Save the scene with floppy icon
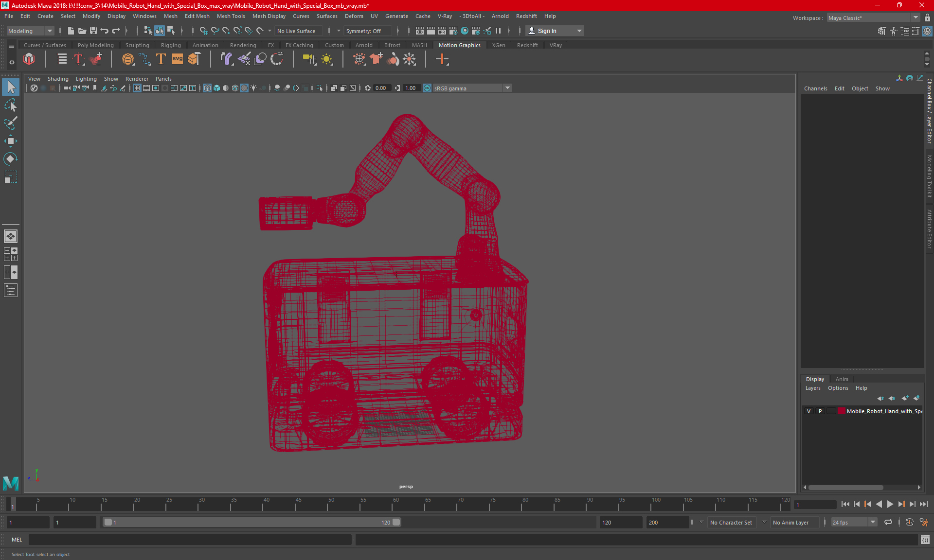 [93, 31]
